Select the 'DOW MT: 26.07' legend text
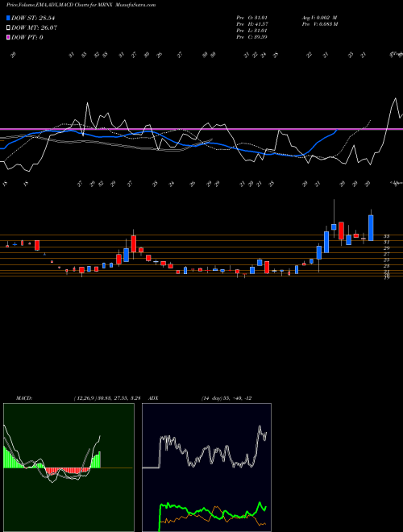 [35, 28]
